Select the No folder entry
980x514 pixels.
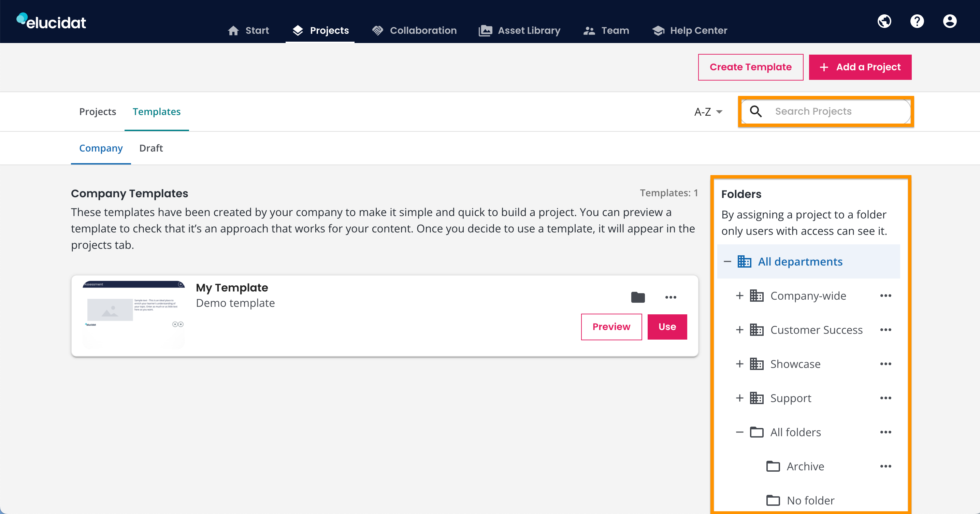tap(801, 500)
